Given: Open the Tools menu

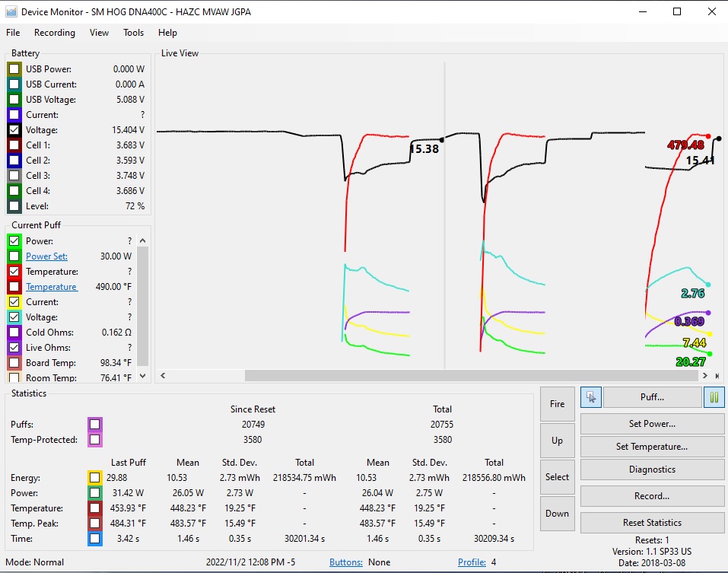Looking at the screenshot, I should [x=134, y=33].
